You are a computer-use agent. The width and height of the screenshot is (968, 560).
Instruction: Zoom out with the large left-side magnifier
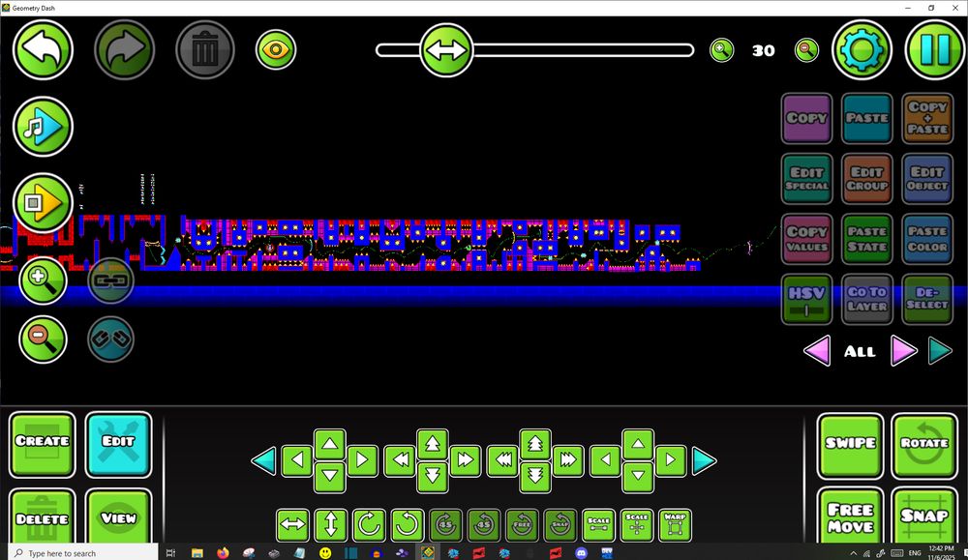[43, 339]
